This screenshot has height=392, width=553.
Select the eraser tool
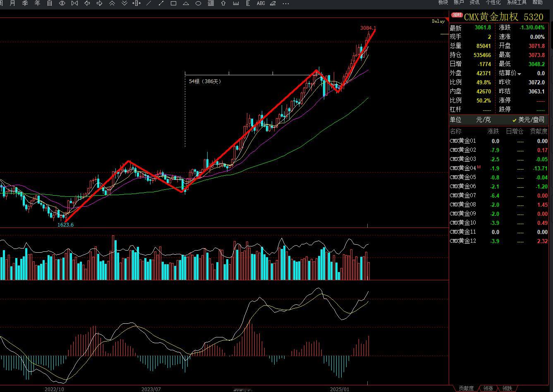point(273,3)
